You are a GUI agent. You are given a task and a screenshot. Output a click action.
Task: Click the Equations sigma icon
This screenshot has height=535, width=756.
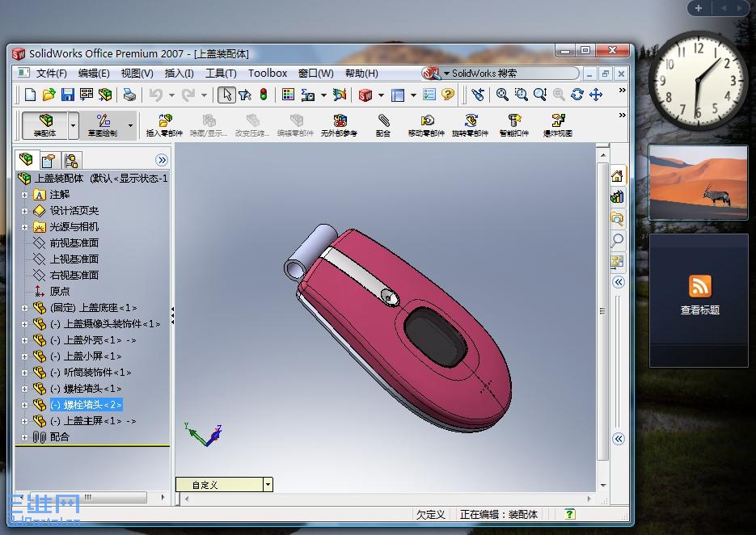click(307, 95)
